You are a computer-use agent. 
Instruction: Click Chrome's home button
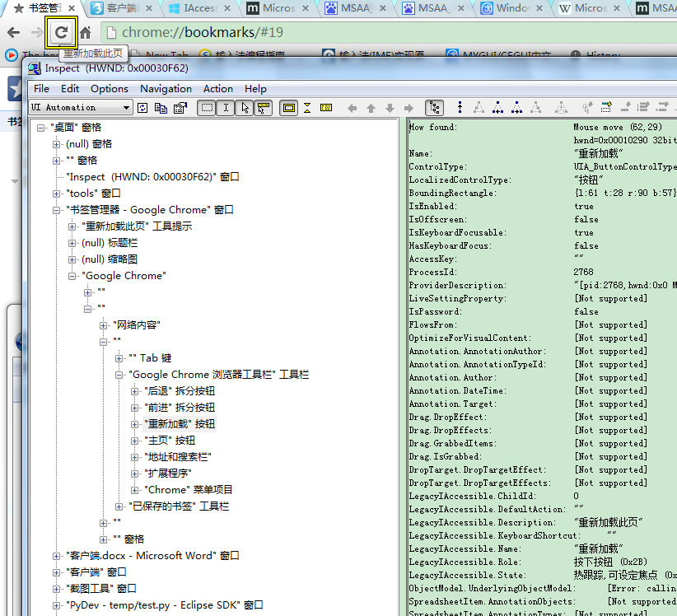pyautogui.click(x=86, y=32)
